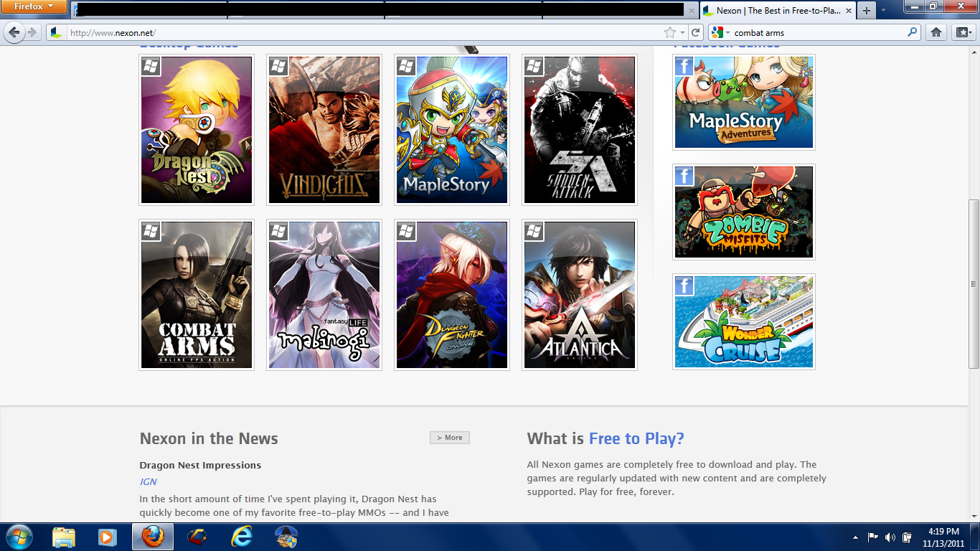Expand the list-all-tabs dropdown arrow
980x551 pixels.
[883, 11]
